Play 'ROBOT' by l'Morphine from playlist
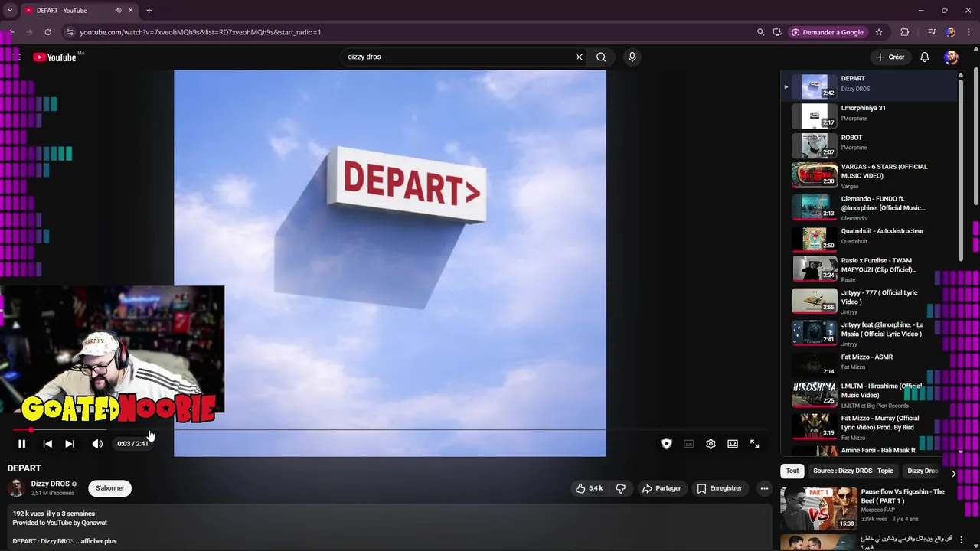The image size is (980, 551). pyautogui.click(x=868, y=145)
